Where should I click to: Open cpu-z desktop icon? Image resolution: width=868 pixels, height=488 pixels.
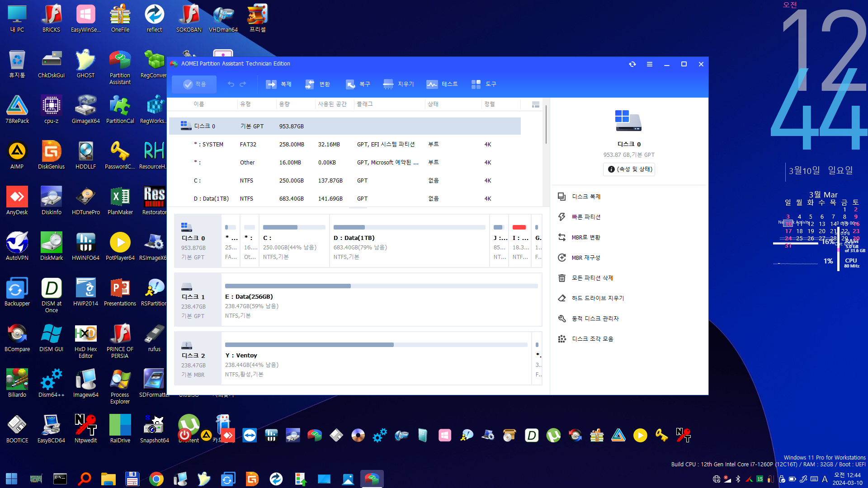point(51,110)
